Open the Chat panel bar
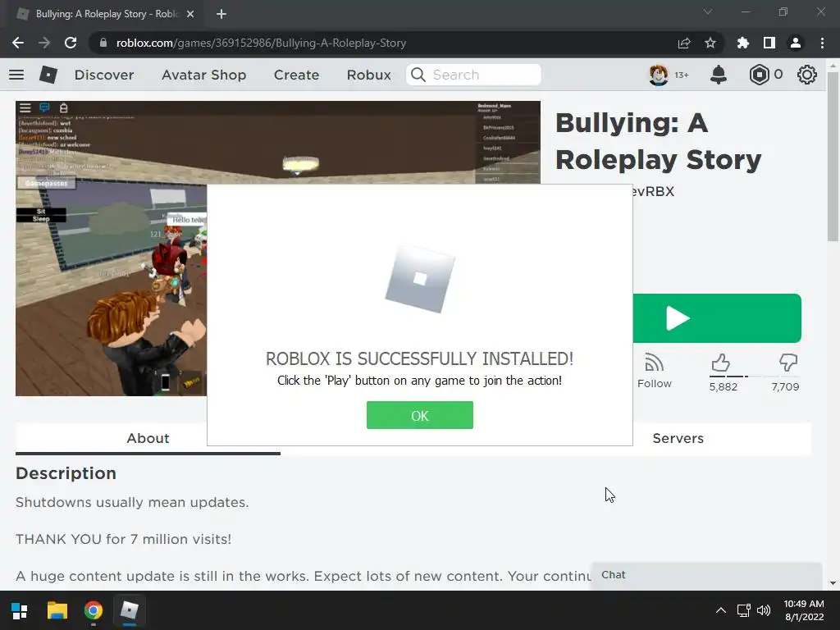The width and height of the screenshot is (840, 630). point(706,575)
